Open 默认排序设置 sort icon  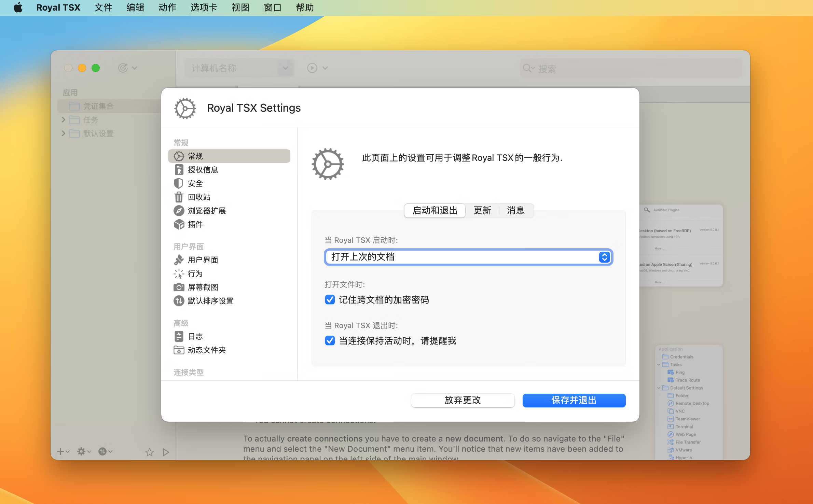pos(179,301)
